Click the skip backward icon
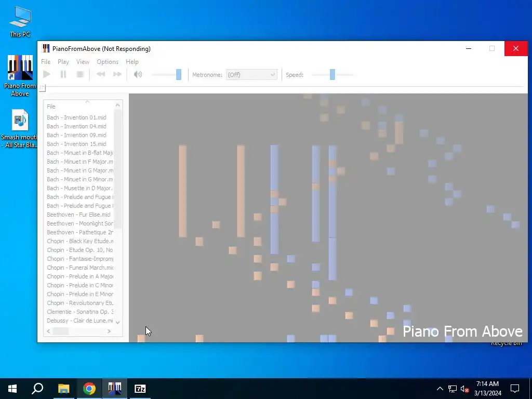 click(x=101, y=74)
